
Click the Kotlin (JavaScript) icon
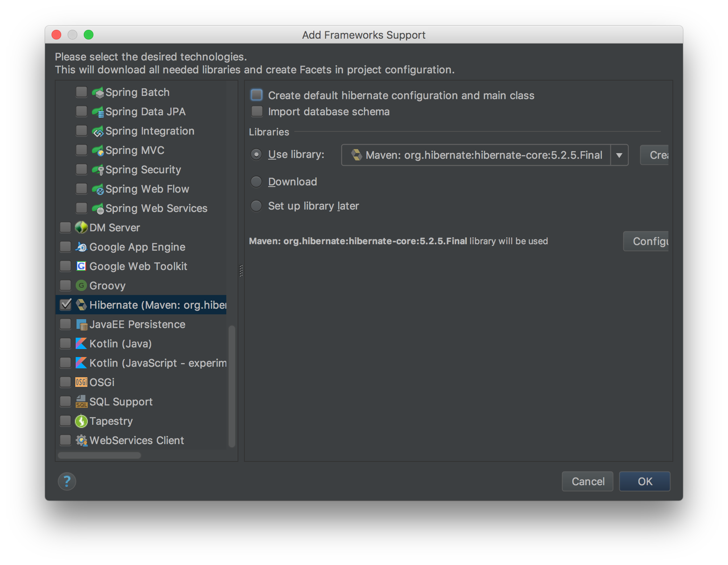[x=81, y=363]
